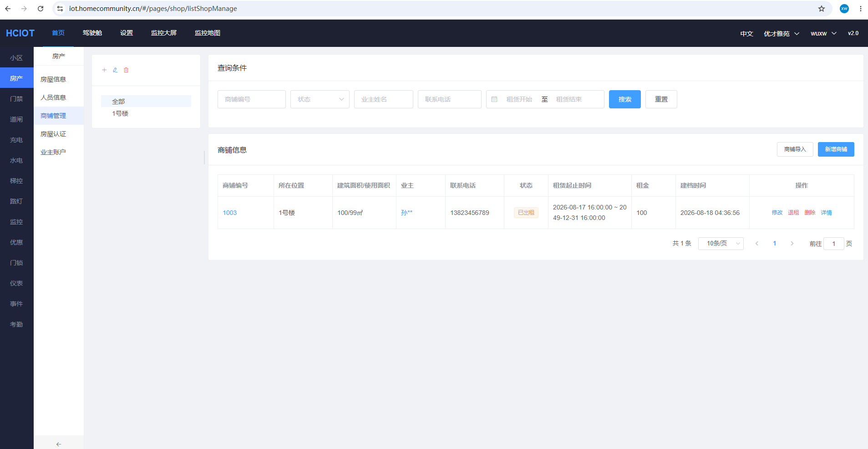Select 小区 in the left sidebar
This screenshot has width=868, height=449.
17,58
